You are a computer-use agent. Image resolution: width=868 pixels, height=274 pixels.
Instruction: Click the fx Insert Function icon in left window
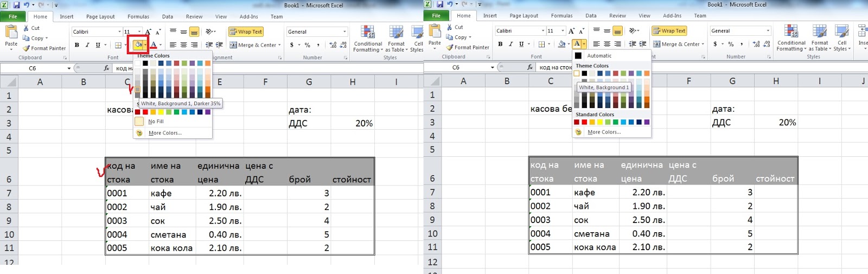point(107,68)
